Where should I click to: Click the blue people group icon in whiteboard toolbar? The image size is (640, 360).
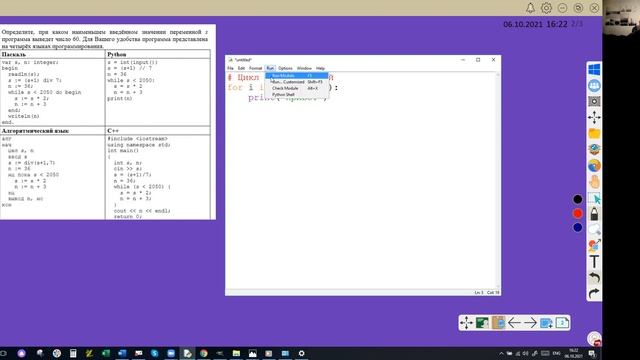tap(594, 85)
